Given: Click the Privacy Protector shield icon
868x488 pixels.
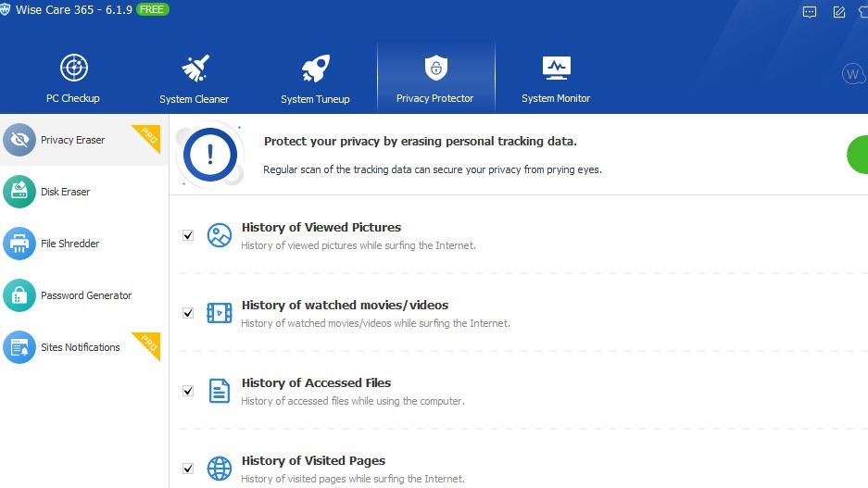Looking at the screenshot, I should (436, 68).
